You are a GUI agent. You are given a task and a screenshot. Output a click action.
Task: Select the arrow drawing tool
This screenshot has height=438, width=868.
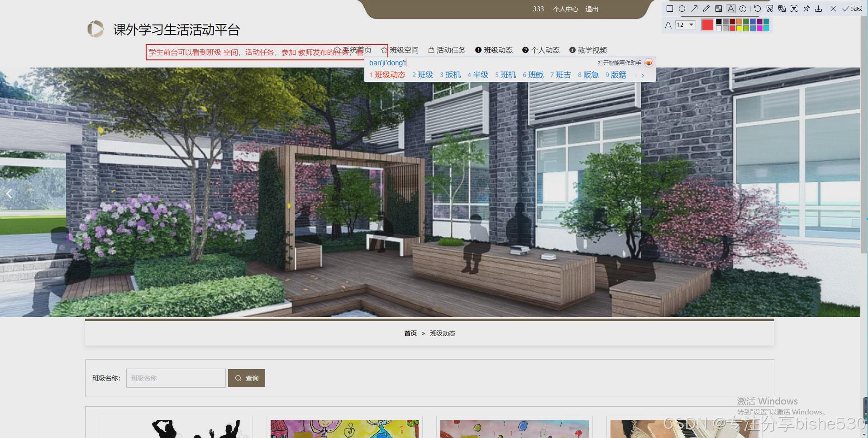pyautogui.click(x=695, y=9)
